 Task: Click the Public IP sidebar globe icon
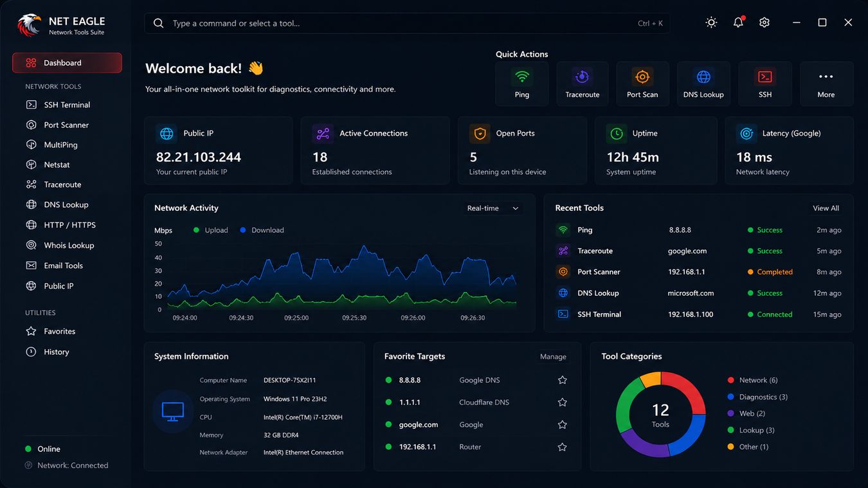pyautogui.click(x=31, y=286)
